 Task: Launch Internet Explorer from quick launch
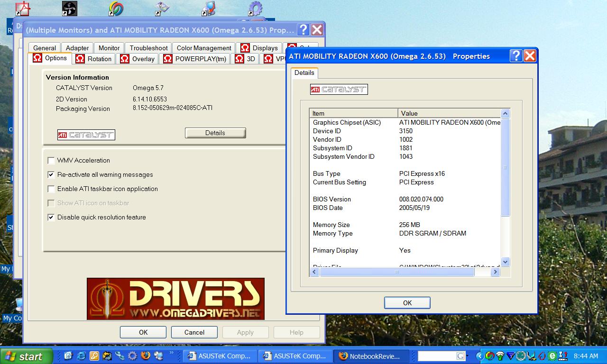[x=81, y=355]
